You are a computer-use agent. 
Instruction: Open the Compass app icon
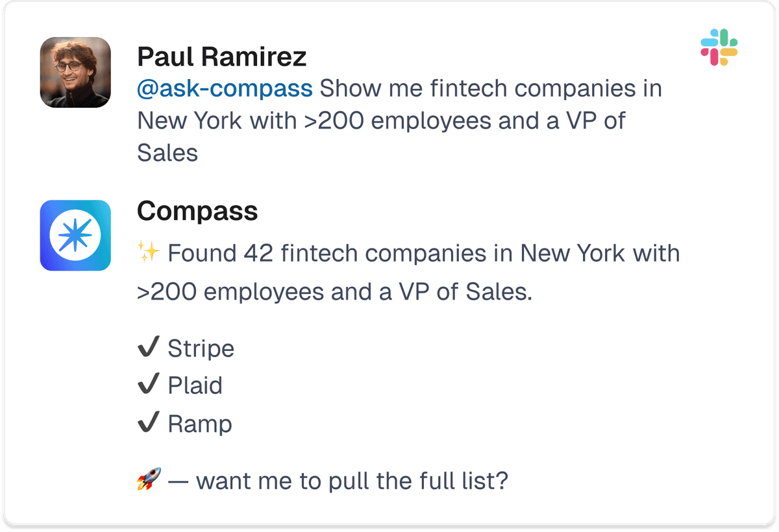[75, 235]
